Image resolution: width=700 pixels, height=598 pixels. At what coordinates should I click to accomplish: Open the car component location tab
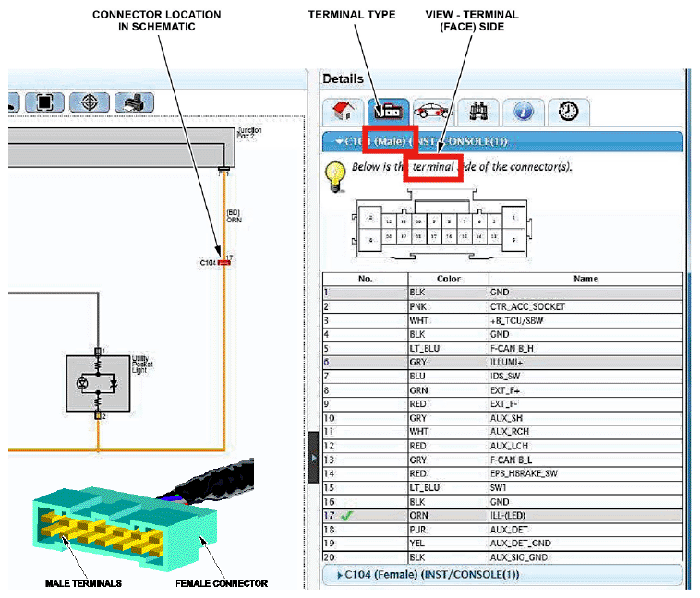coord(432,112)
